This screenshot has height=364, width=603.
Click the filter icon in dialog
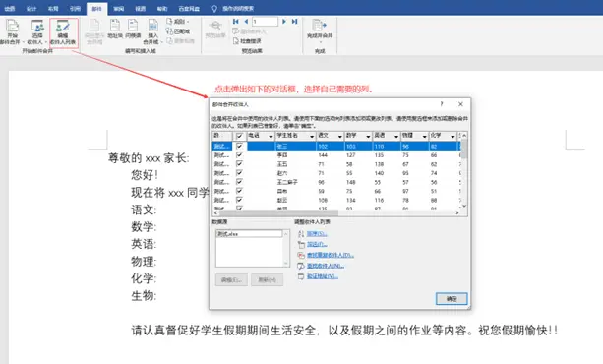301,244
